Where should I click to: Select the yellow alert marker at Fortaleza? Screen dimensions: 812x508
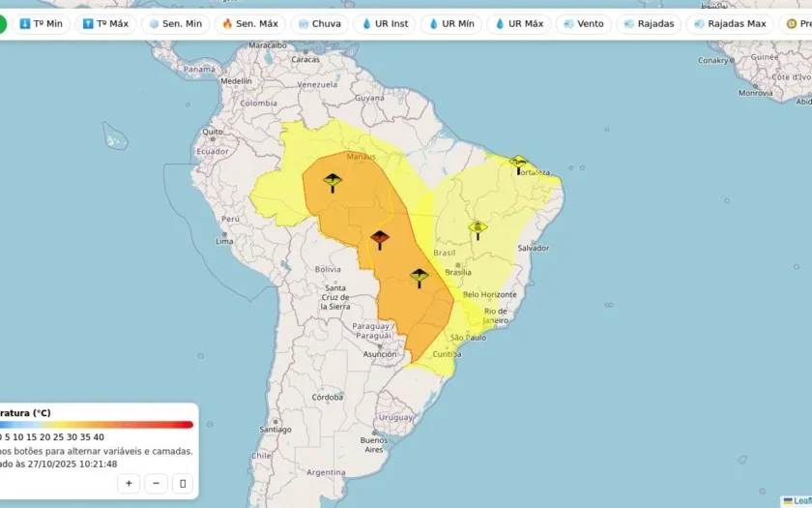tap(518, 164)
